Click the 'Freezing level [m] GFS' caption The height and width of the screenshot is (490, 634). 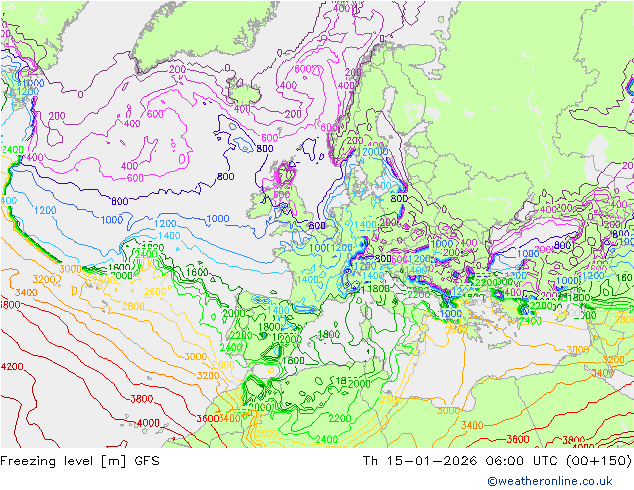(x=80, y=461)
